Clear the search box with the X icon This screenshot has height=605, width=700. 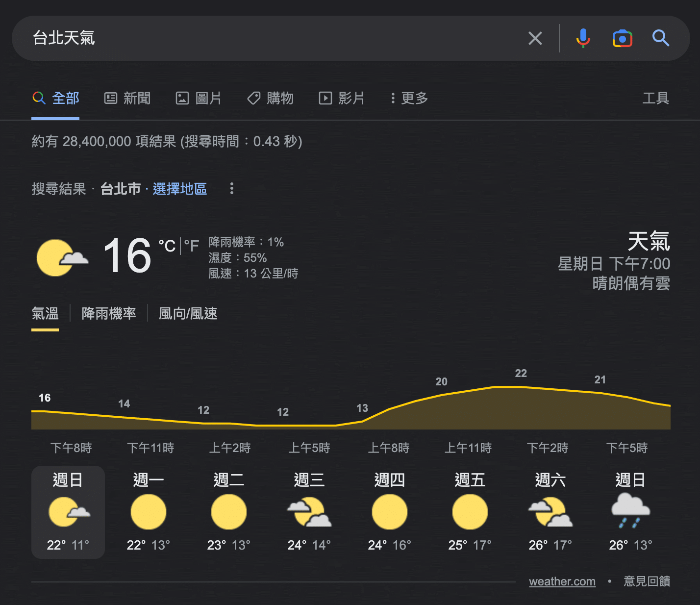point(535,38)
